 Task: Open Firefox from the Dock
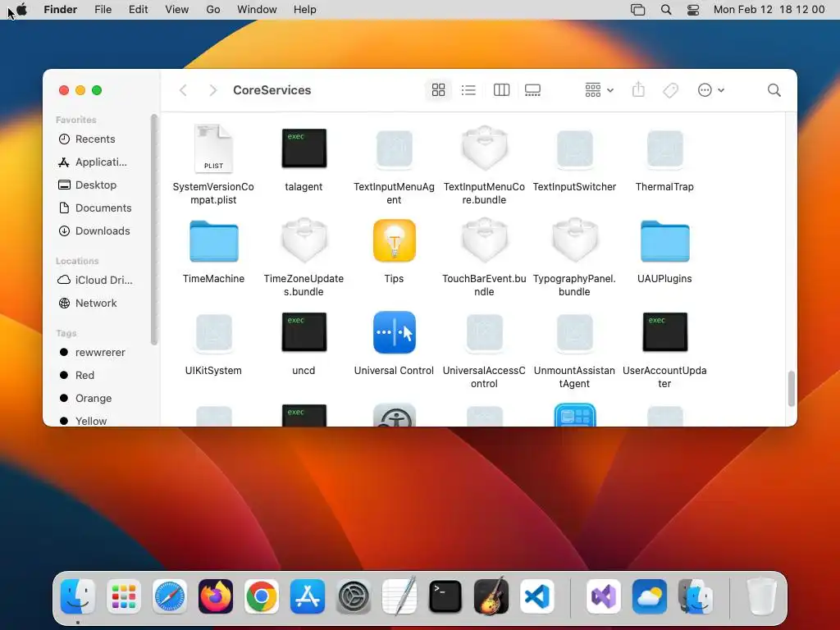pyautogui.click(x=216, y=596)
